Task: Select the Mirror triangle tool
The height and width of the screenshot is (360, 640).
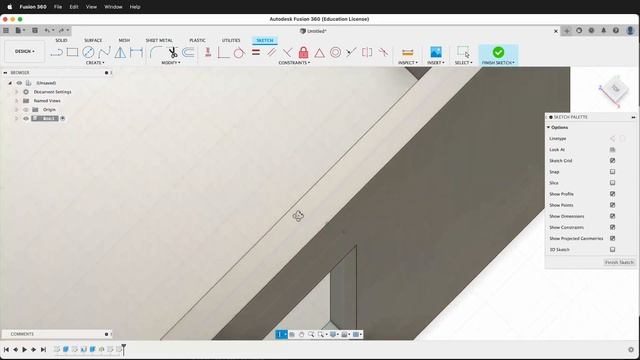Action: click(x=120, y=52)
